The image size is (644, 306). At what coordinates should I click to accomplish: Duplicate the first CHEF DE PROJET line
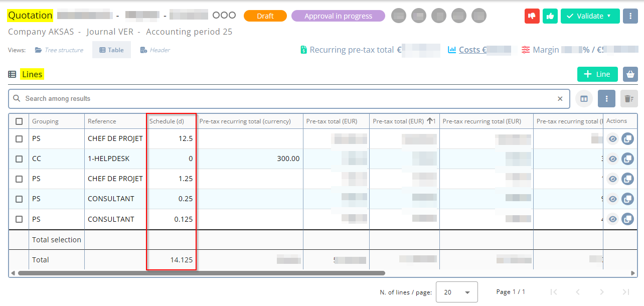pyautogui.click(x=627, y=139)
